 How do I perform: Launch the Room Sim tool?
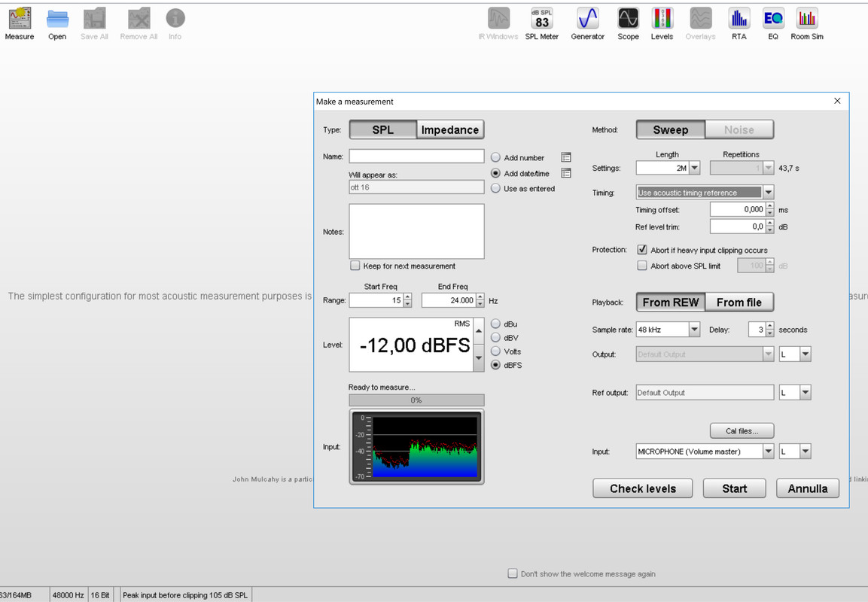[807, 24]
